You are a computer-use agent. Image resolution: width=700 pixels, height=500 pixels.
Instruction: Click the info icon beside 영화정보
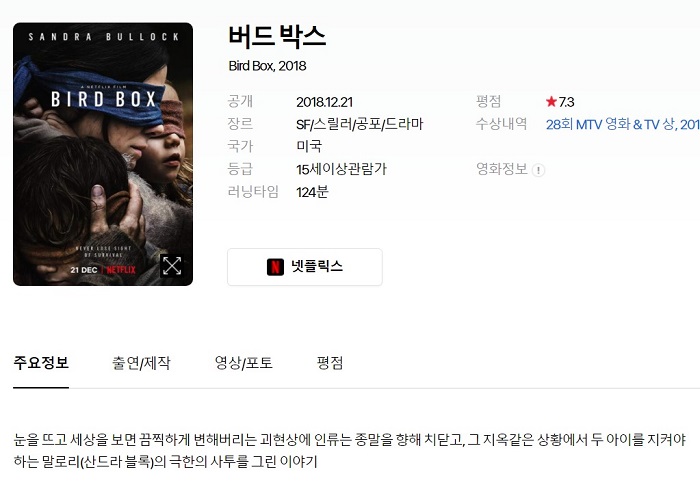pyautogui.click(x=538, y=170)
